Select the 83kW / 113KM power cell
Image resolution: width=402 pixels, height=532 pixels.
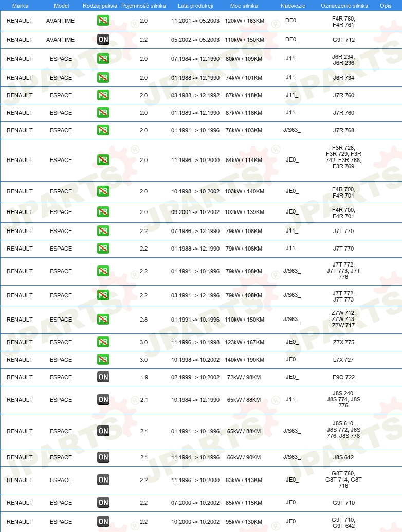(244, 480)
